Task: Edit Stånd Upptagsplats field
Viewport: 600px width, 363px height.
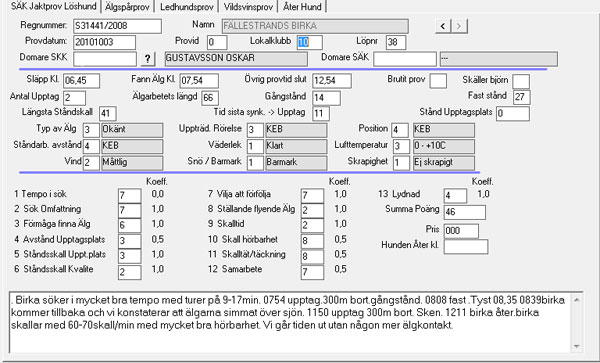Action: click(513, 114)
